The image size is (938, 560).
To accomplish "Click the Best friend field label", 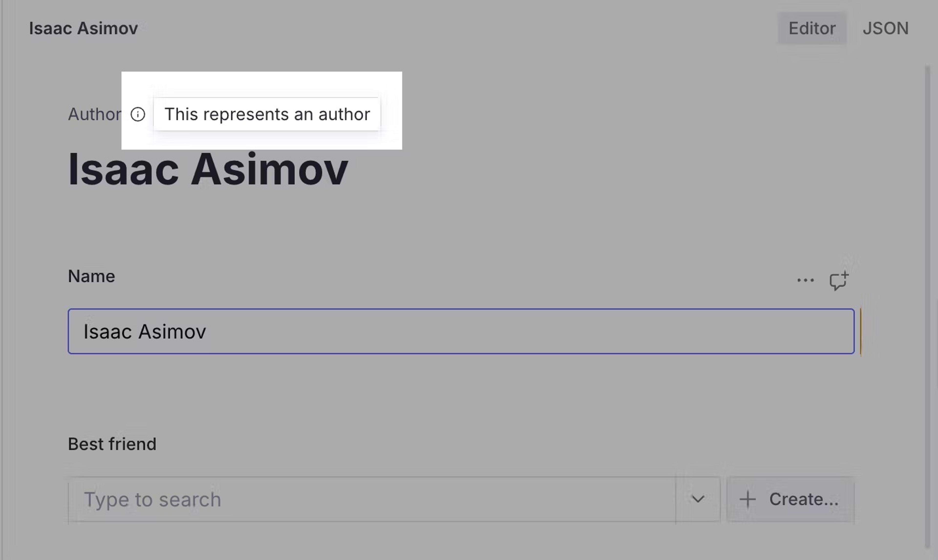I will click(x=112, y=444).
